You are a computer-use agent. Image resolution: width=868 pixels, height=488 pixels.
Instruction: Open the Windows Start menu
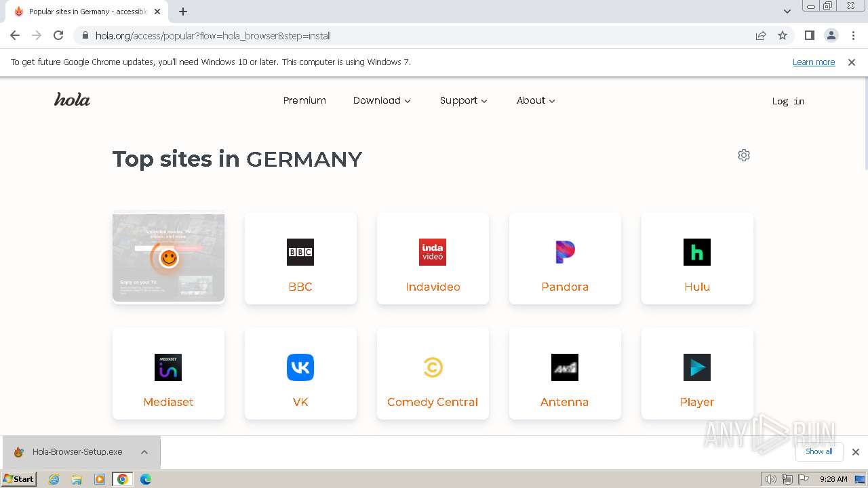pos(19,479)
